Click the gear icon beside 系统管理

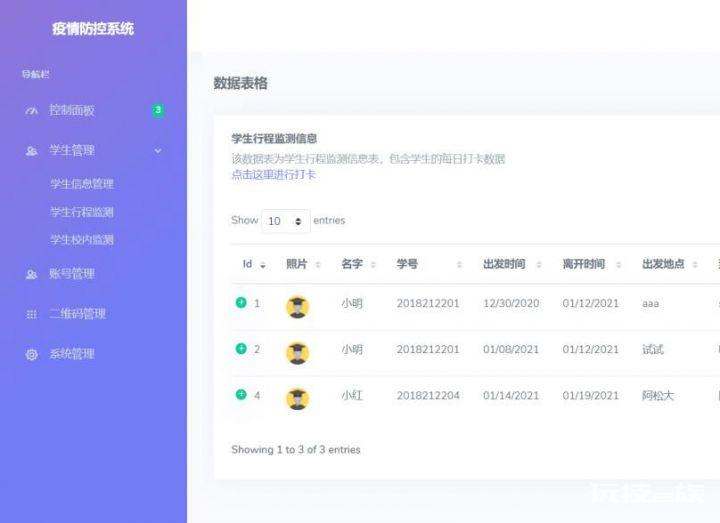[x=31, y=354]
